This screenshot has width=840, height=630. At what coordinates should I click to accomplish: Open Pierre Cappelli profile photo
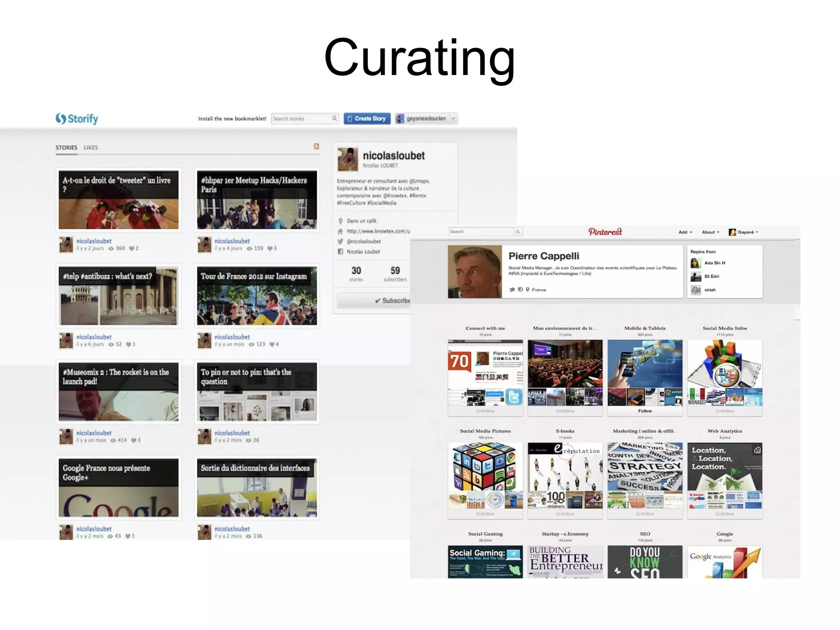(x=475, y=272)
